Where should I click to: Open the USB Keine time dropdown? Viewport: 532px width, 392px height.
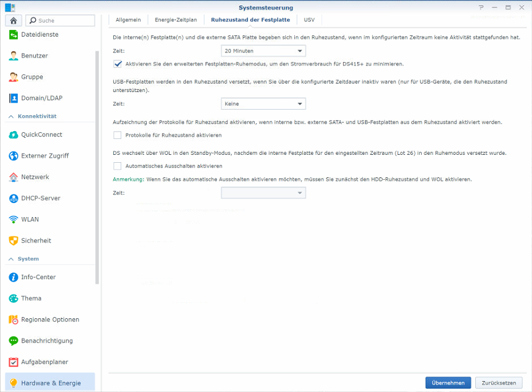pos(263,104)
